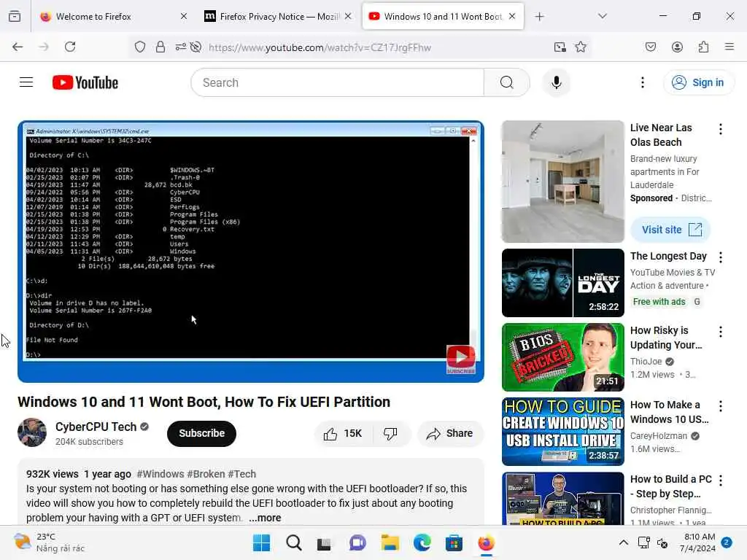Open How To Make a Windows 10 USB thumbnail

[x=562, y=432]
